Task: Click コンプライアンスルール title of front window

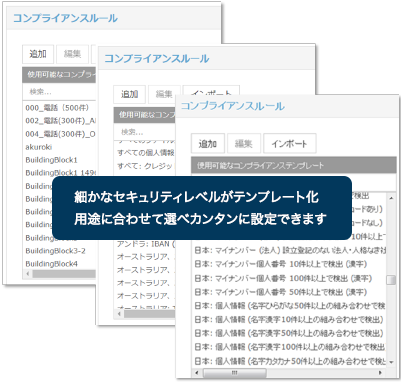Action: pos(232,106)
